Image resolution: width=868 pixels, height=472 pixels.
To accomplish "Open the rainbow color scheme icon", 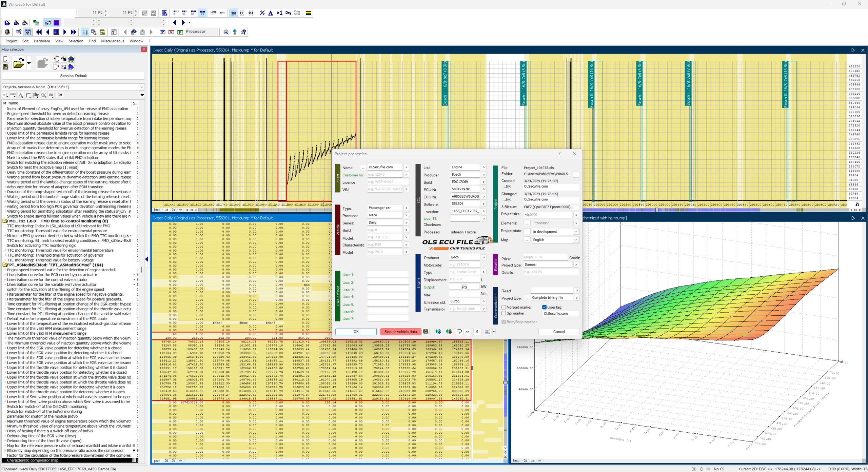I will tap(308, 13).
